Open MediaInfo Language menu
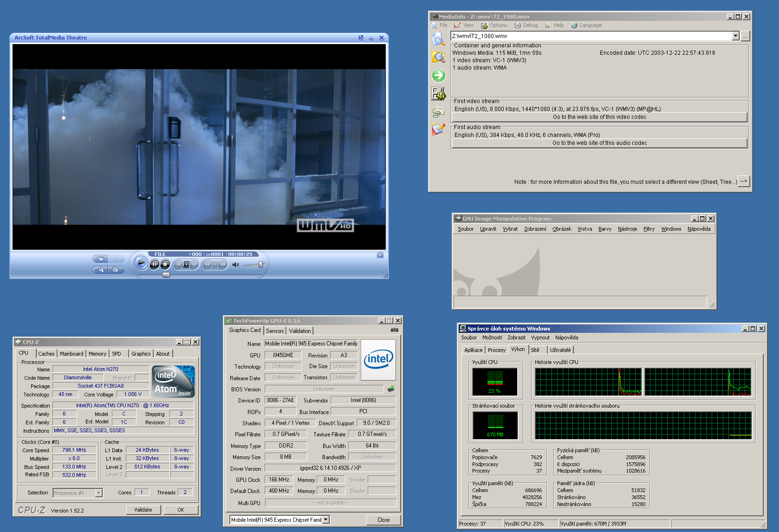This screenshot has width=779, height=532. [x=586, y=26]
